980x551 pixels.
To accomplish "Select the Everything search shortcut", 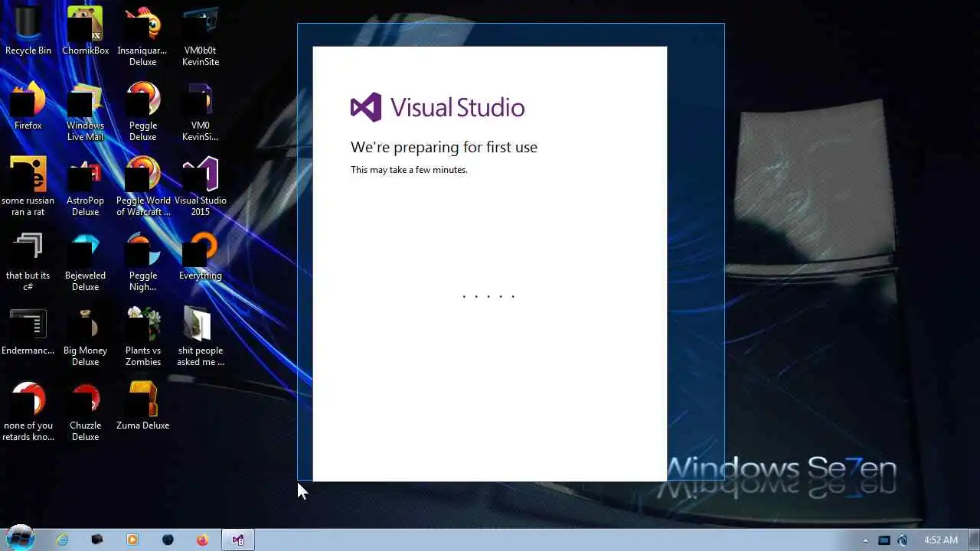I will tap(201, 256).
